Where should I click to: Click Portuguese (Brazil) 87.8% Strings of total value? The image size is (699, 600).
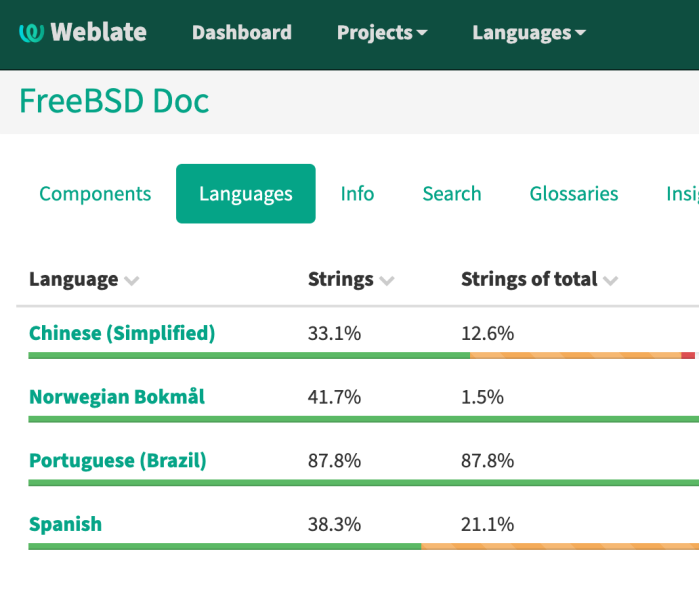click(487, 461)
